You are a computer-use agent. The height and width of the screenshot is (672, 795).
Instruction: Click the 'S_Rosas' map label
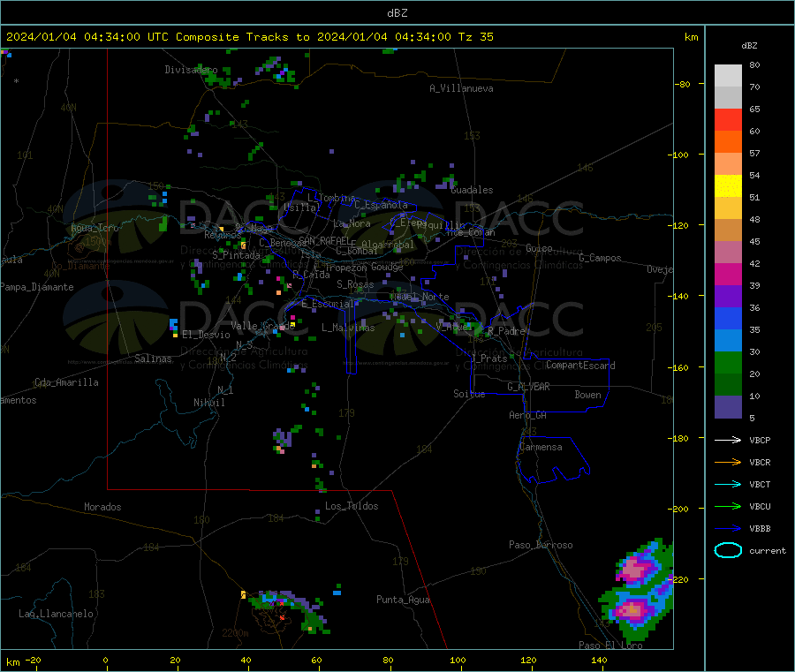pyautogui.click(x=355, y=284)
